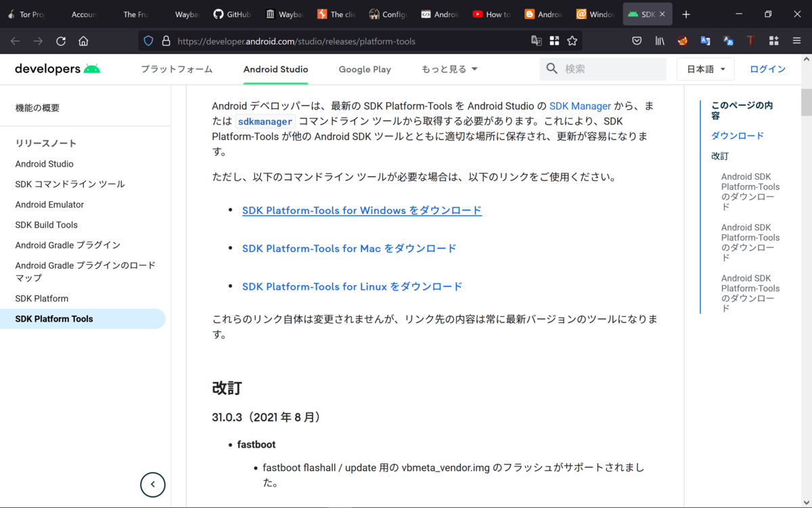Select the Android Studio nav tab
The height and width of the screenshot is (508, 812).
coord(275,69)
